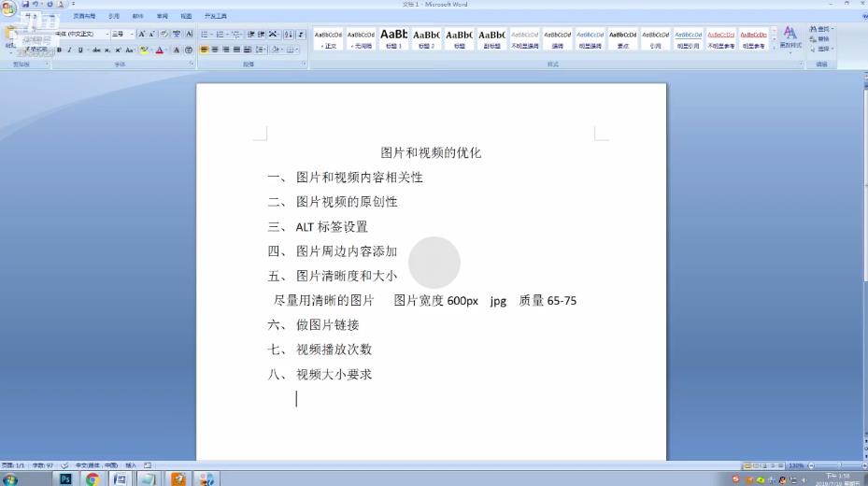Open the 视图 ribbon tab
This screenshot has width=868, height=486.
point(186,16)
